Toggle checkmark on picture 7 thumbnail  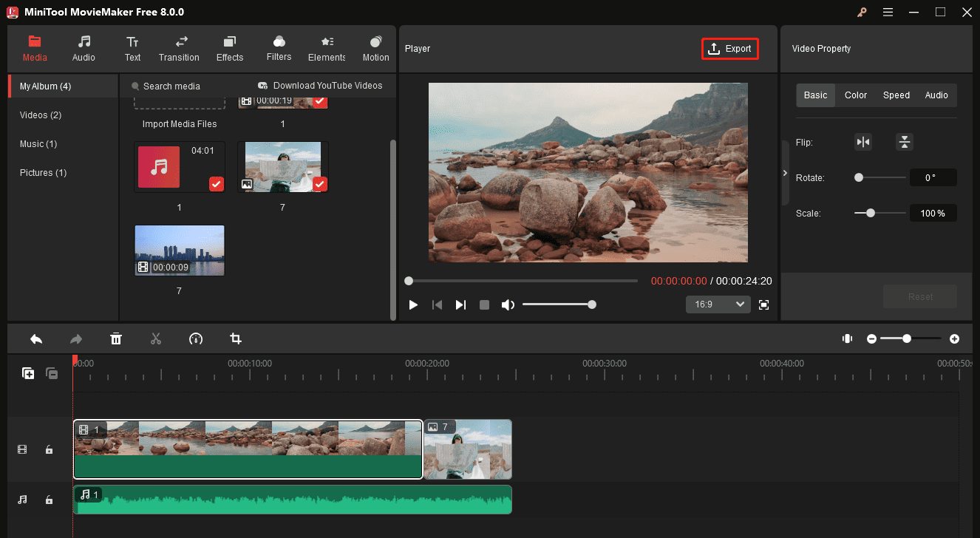(319, 184)
